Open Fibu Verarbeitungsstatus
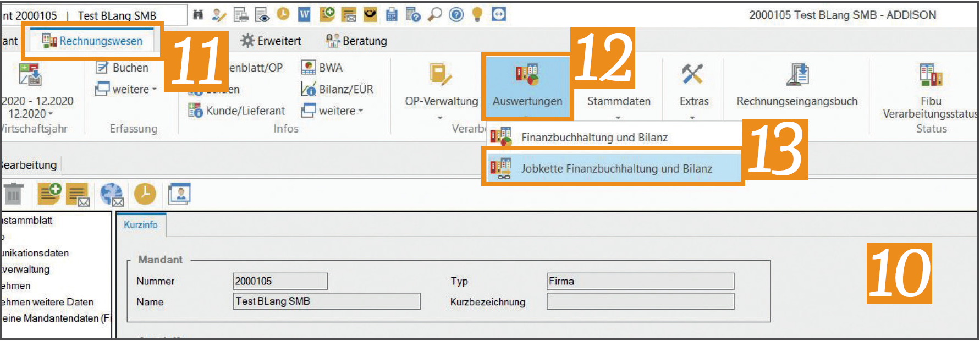Screen dimensions: 980x341 point(931,91)
